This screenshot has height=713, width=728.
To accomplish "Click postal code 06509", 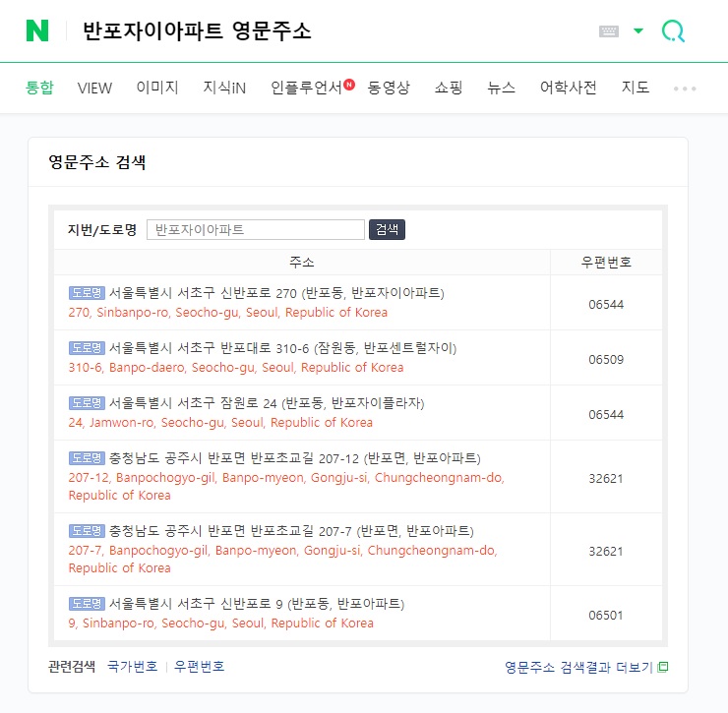I will pos(606,360).
